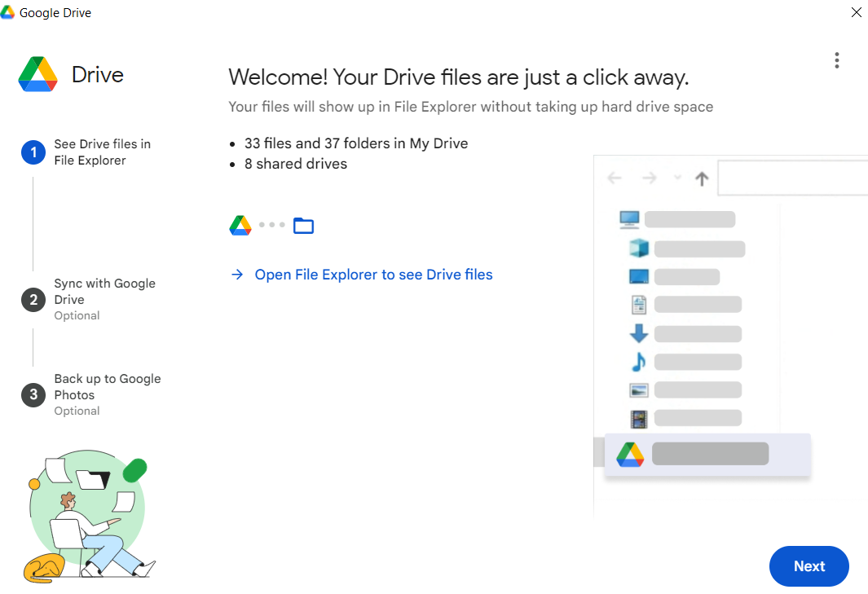Click the documents page icon in illustration
This screenshot has width=868, height=594.
click(x=639, y=305)
